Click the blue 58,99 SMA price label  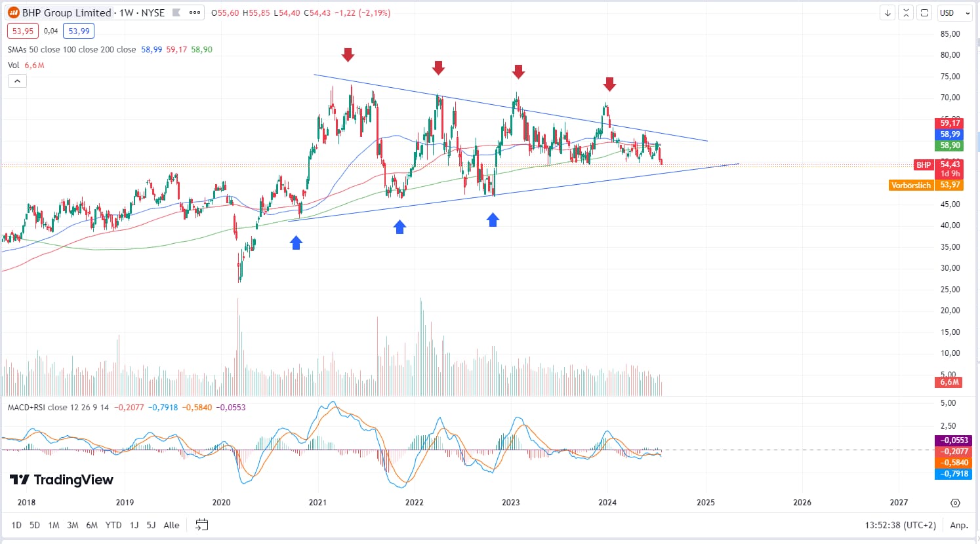(x=950, y=134)
